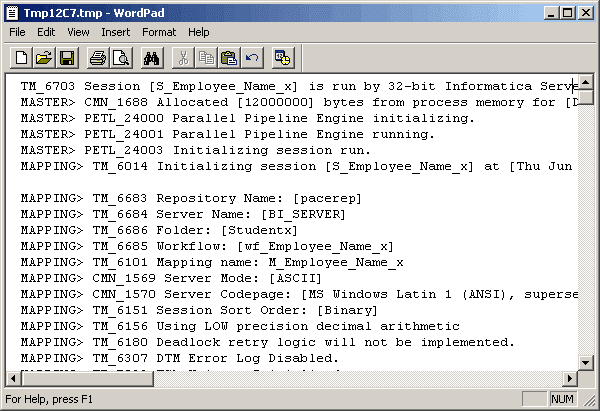Click the NUM indicator in status bar
Screen dimensions: 600x411
click(x=562, y=399)
